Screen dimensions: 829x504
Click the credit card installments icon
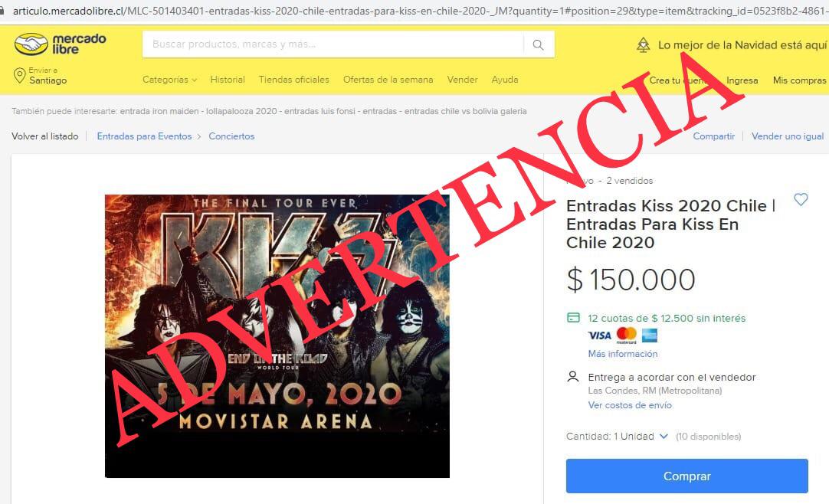click(x=573, y=318)
